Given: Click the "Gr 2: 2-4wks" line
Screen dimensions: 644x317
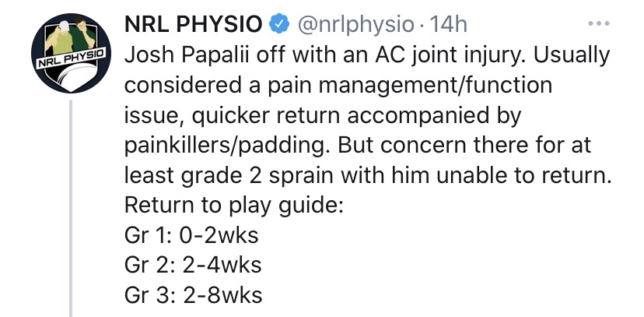Looking at the screenshot, I should [x=193, y=266].
